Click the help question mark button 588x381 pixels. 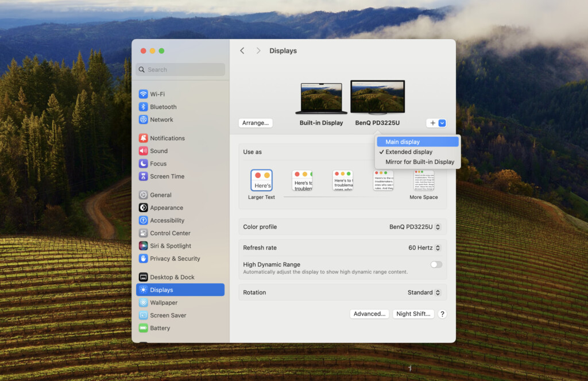(443, 314)
